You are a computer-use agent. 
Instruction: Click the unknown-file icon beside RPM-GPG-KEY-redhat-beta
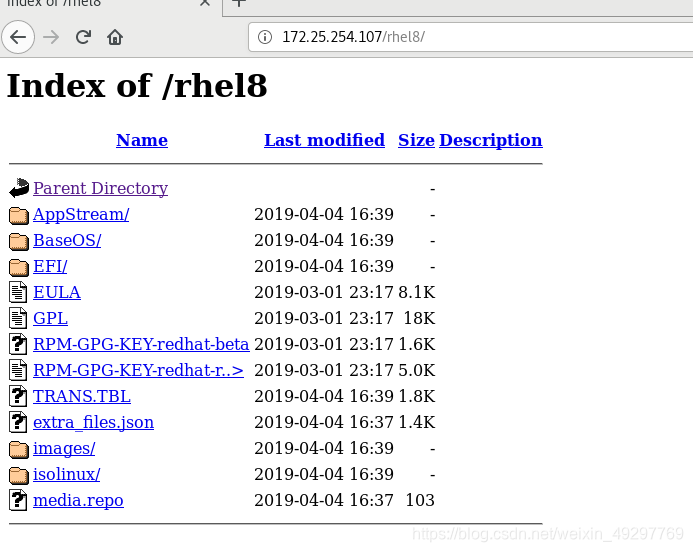pos(18,344)
